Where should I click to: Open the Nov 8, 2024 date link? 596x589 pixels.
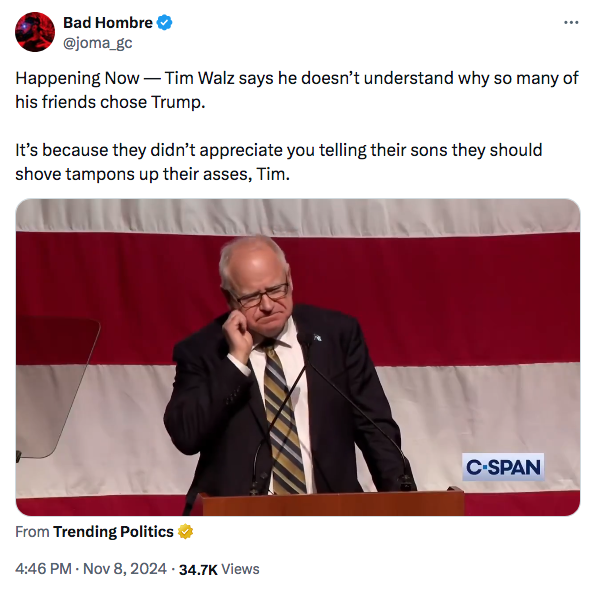(x=125, y=569)
